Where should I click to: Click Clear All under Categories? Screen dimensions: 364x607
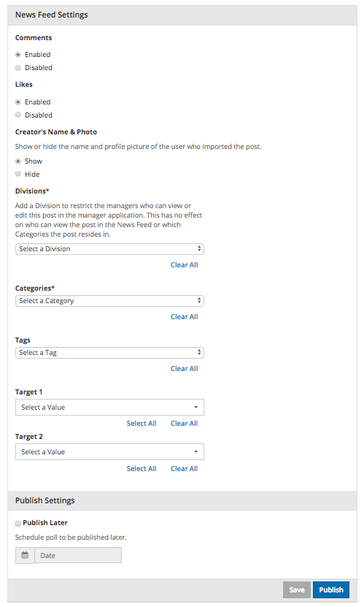[x=185, y=317]
